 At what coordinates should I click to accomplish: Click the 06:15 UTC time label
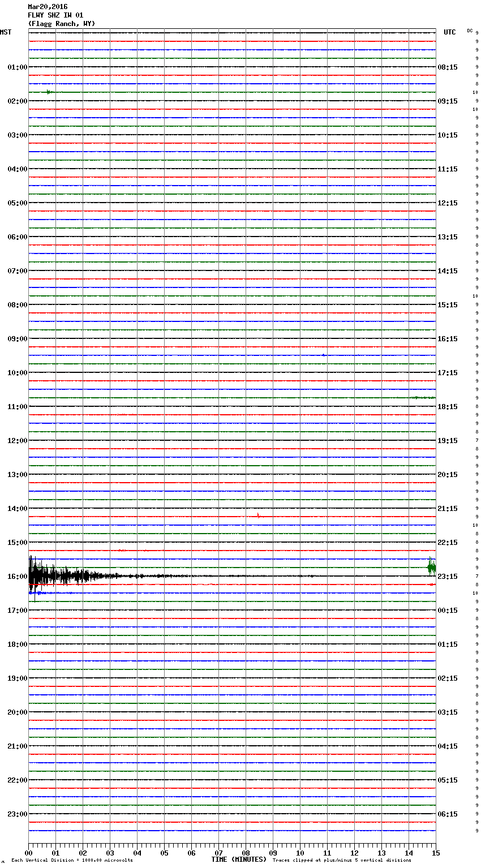point(448,814)
